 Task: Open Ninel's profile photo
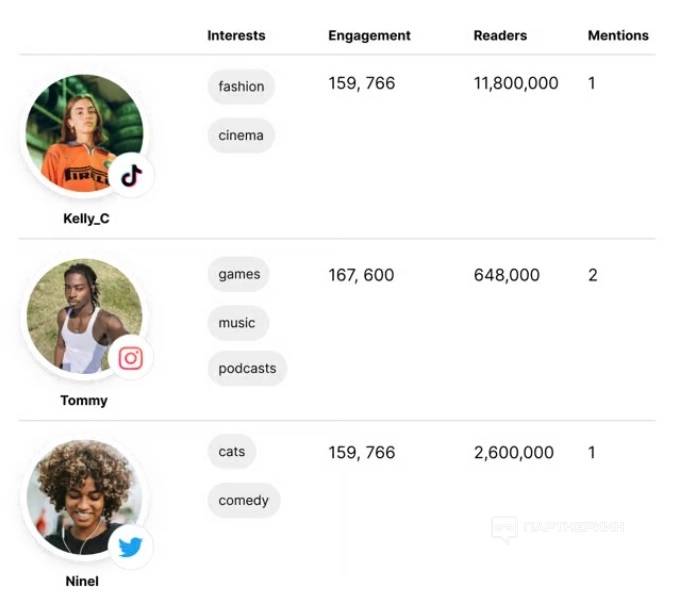point(82,497)
